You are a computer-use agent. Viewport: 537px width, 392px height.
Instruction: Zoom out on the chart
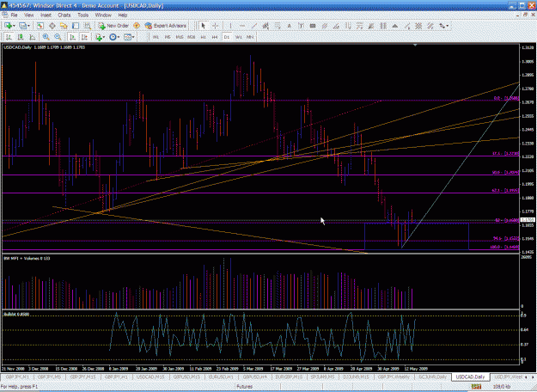[x=58, y=37]
